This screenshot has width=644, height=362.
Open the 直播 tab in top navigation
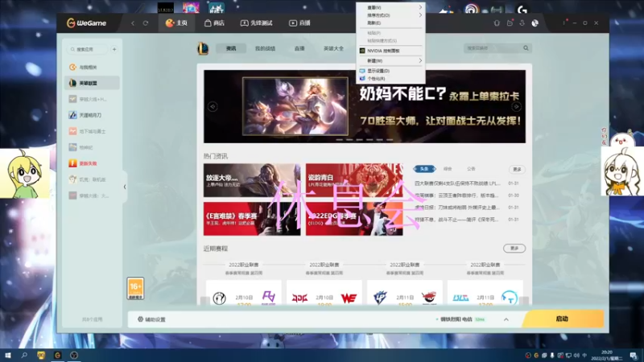[x=299, y=23]
